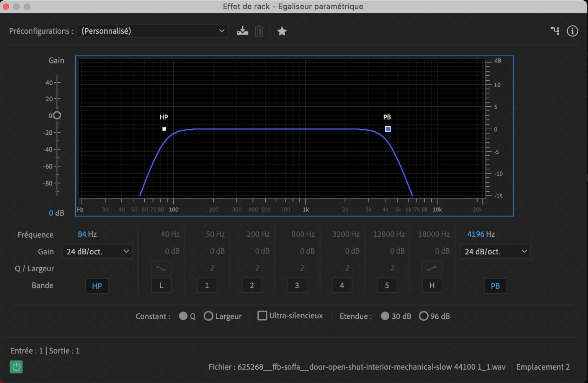Click the 18000 Hz band H frequency

[434, 234]
